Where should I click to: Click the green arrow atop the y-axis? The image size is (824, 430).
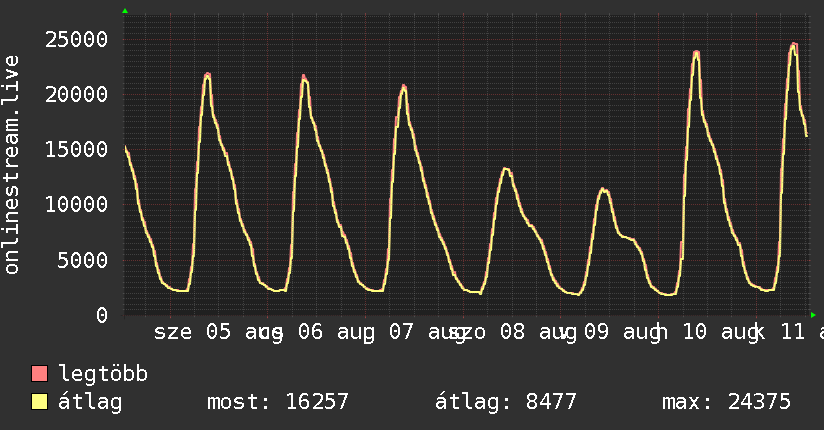coord(125,11)
